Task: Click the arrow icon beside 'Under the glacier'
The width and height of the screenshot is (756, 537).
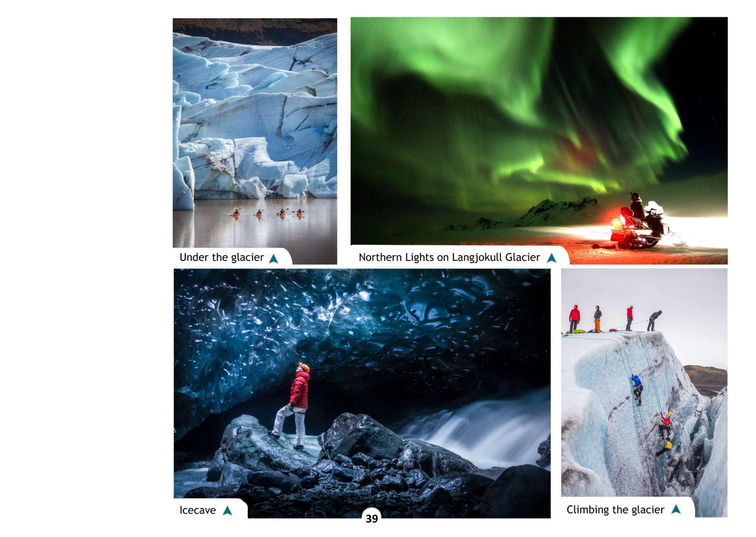Action: tap(273, 258)
